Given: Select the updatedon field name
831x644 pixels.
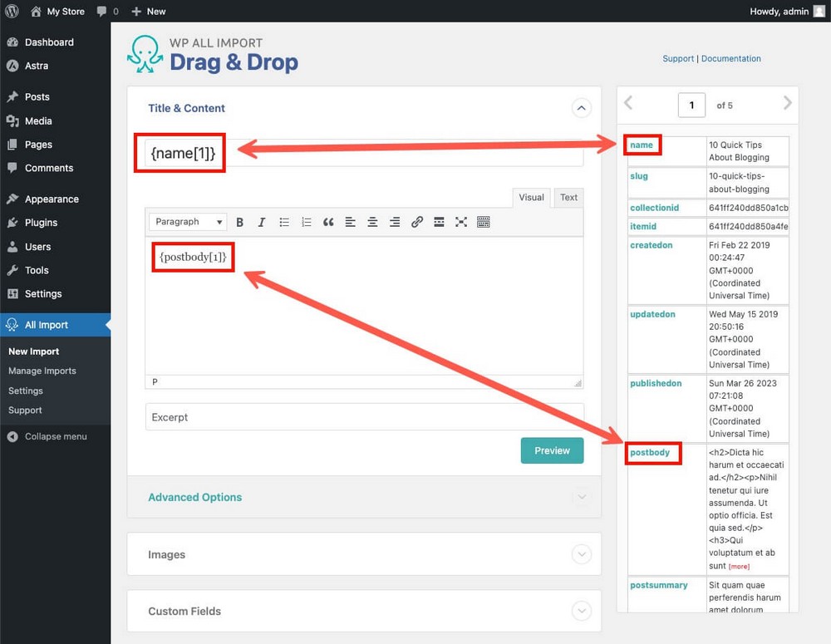Looking at the screenshot, I should click(652, 314).
